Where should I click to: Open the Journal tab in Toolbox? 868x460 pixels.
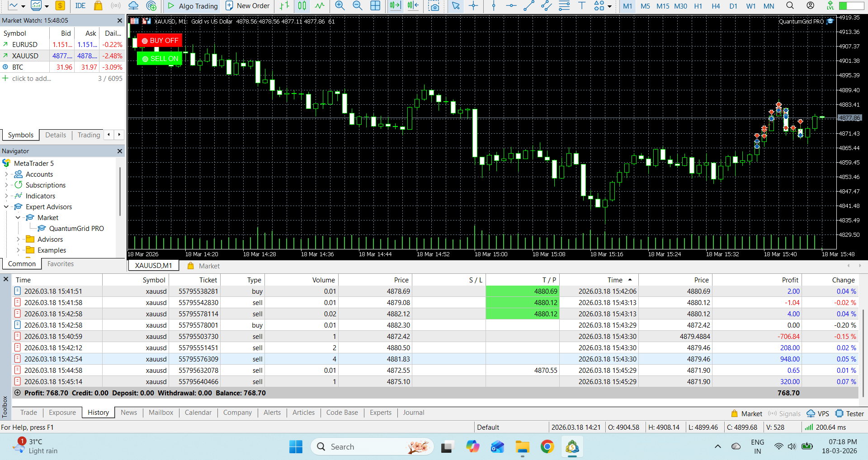point(414,413)
